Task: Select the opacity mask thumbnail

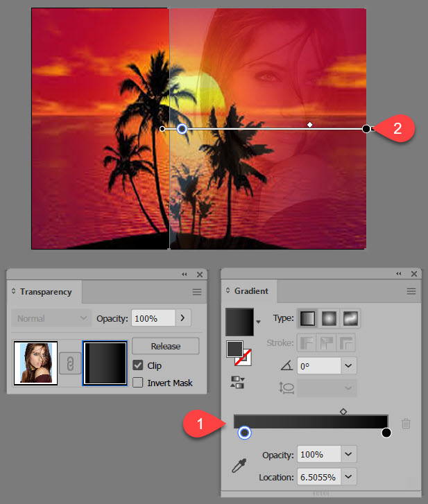Action: pos(105,363)
